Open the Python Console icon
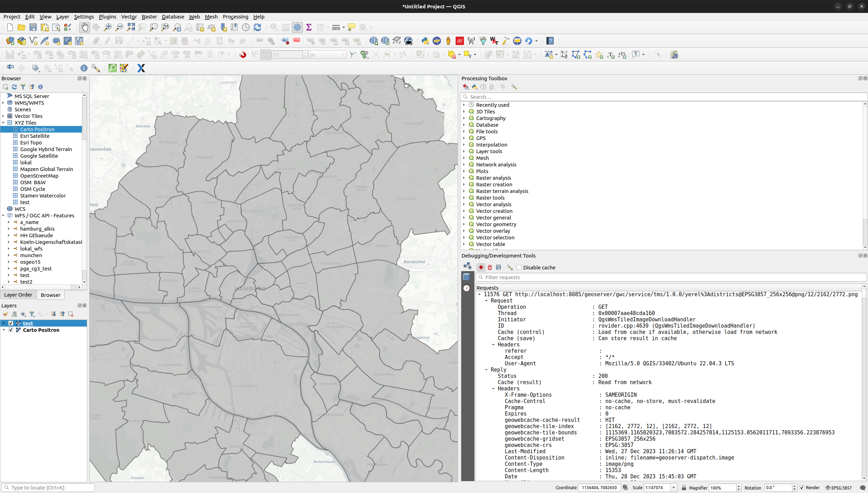This screenshot has width=868, height=493. pyautogui.click(x=425, y=41)
